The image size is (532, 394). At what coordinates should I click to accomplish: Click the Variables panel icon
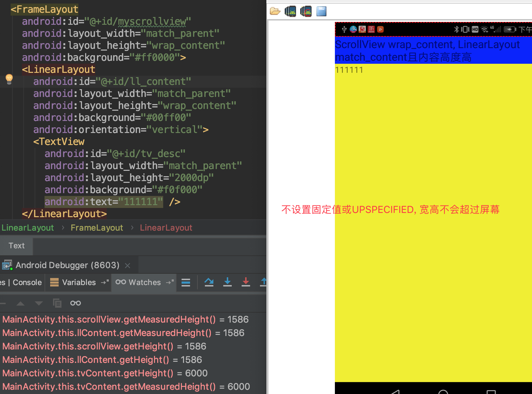pyautogui.click(x=54, y=282)
